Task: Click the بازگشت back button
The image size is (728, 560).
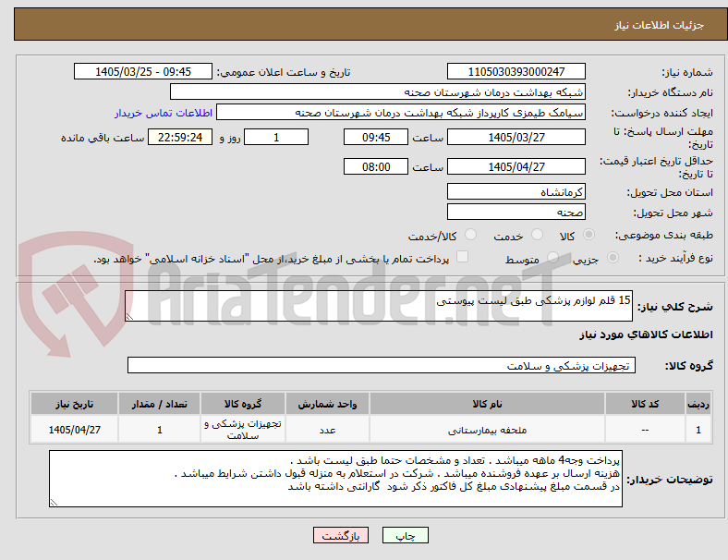Action: pos(341,535)
